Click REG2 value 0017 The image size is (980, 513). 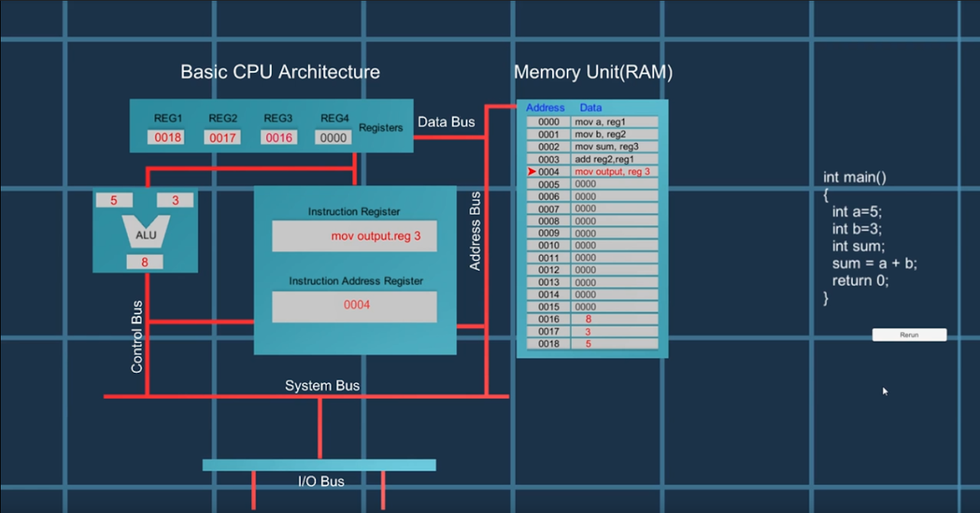[223, 138]
